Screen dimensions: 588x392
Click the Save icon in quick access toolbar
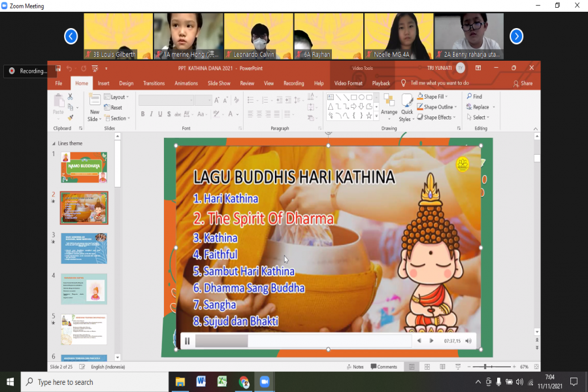coord(58,68)
